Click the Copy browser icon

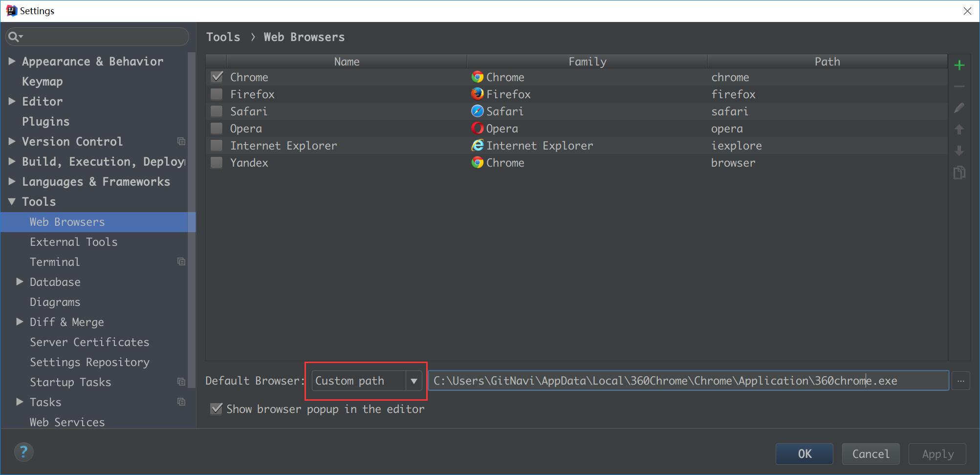tap(959, 173)
